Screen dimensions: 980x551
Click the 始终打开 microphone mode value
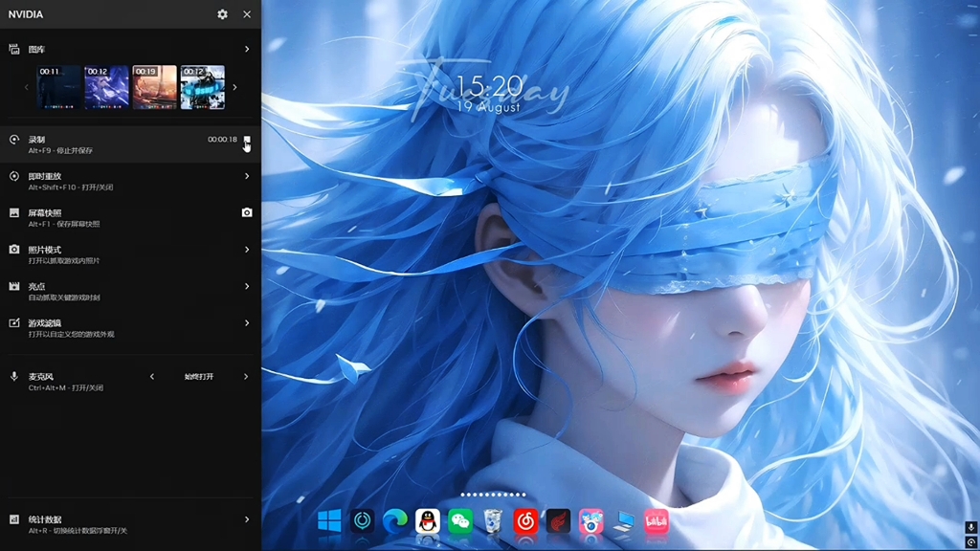(199, 377)
